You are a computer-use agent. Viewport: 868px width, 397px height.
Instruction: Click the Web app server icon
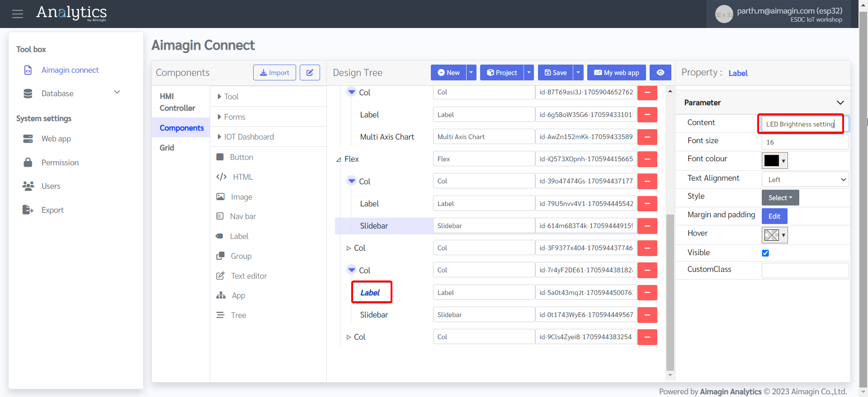pyautogui.click(x=28, y=139)
